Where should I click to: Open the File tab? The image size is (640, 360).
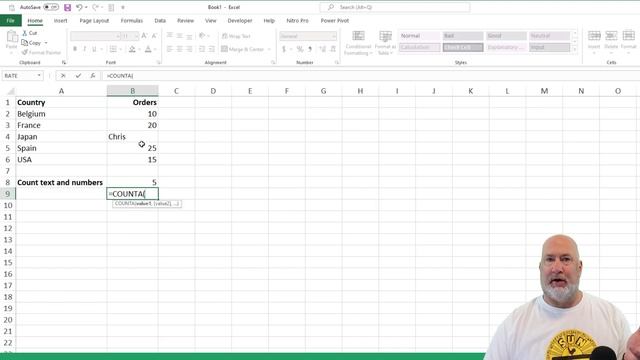11,20
